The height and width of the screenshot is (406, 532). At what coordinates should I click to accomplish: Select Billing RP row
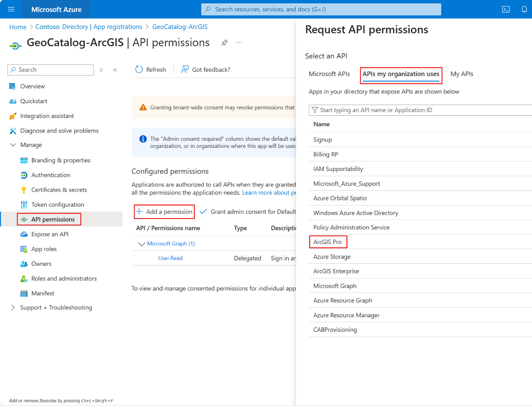tap(420, 154)
